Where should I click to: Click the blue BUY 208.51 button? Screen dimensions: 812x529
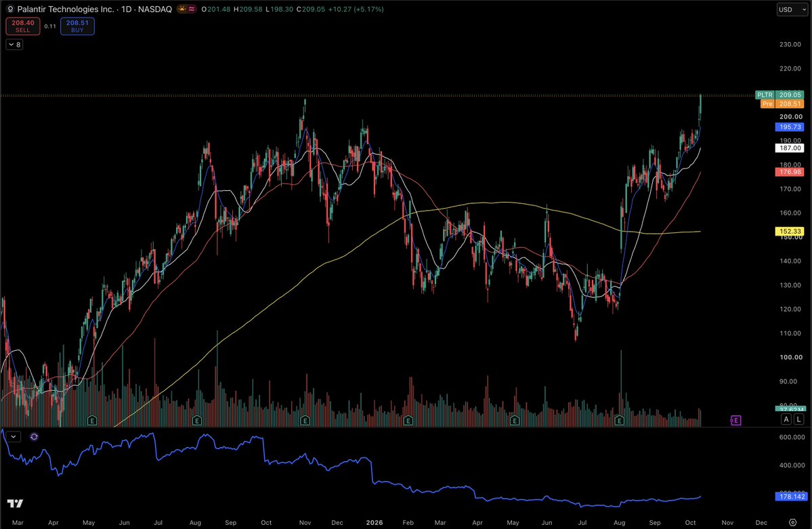(x=77, y=26)
